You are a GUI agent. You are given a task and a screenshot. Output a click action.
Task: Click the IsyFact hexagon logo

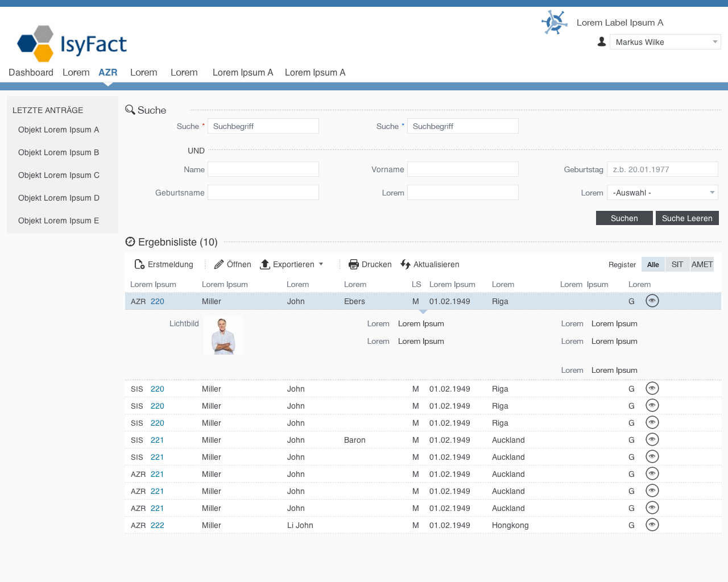(36, 44)
